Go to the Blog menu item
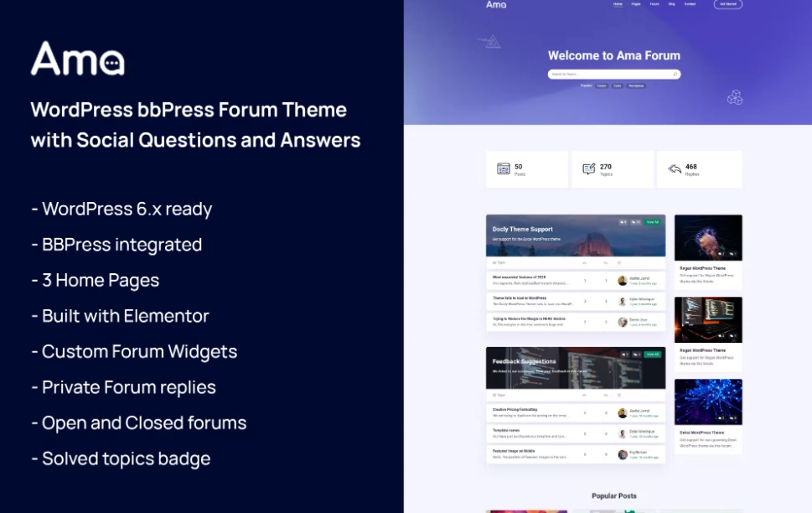This screenshot has height=513, width=812. (x=672, y=4)
